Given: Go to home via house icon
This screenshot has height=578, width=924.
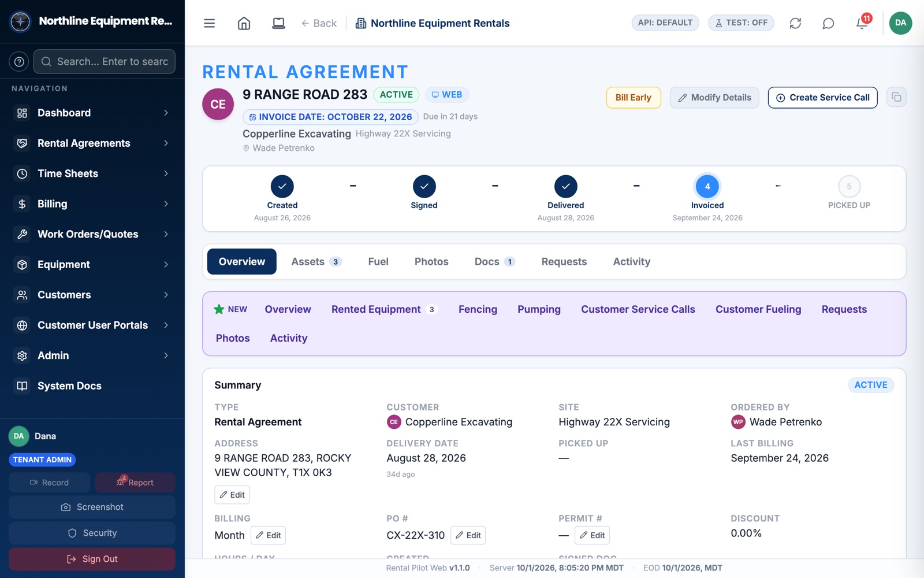Looking at the screenshot, I should point(244,23).
